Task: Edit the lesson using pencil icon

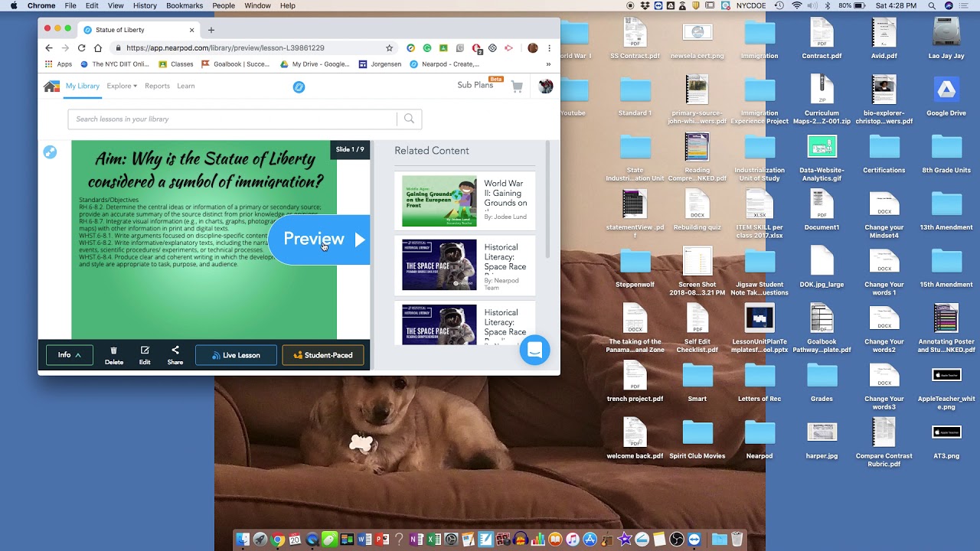Action: [145, 355]
